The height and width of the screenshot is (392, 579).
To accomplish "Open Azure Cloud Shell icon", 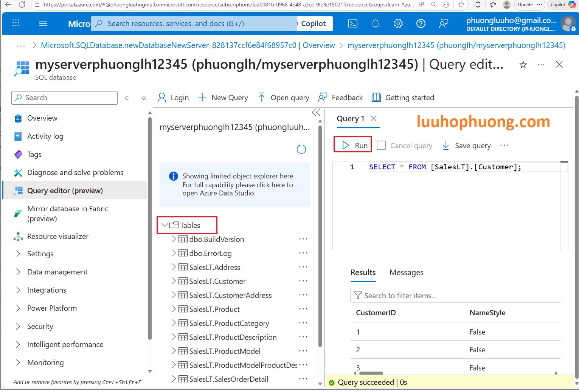I will (x=352, y=23).
